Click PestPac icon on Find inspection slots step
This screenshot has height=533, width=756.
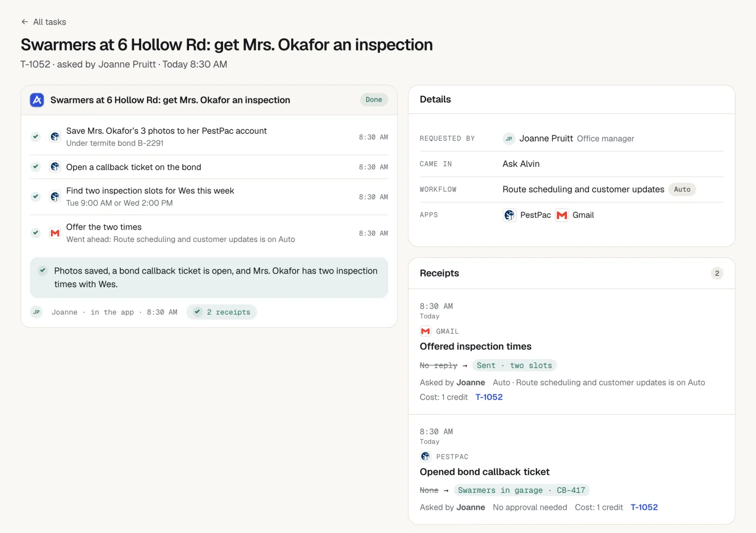point(55,197)
